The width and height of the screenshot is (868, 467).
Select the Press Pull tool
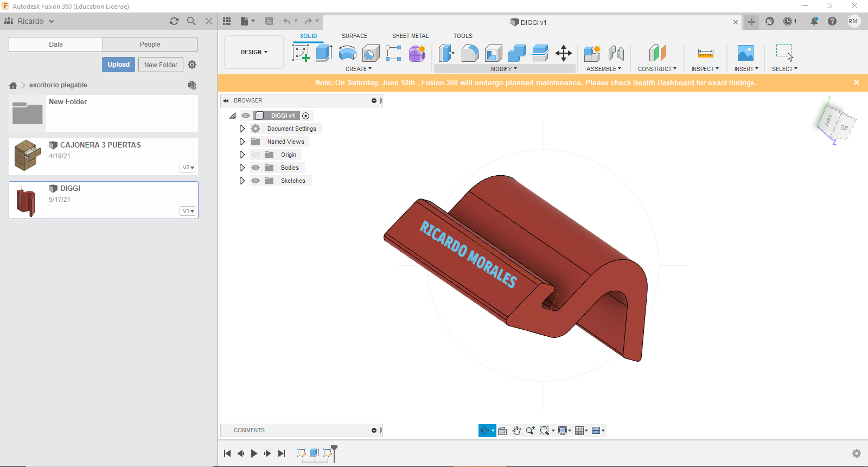pyautogui.click(x=446, y=53)
